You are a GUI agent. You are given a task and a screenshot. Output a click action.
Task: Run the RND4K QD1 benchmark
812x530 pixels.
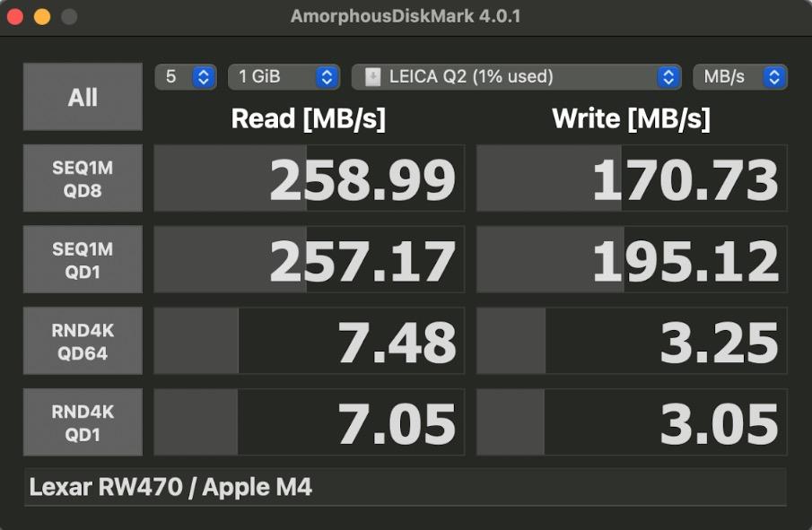(x=83, y=423)
